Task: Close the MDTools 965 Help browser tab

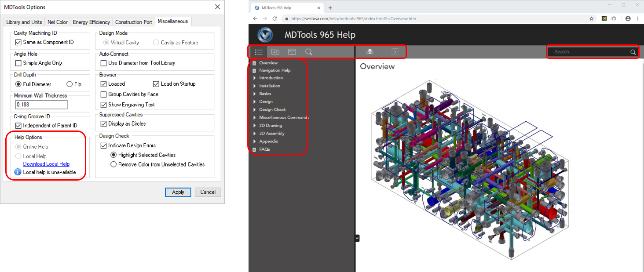Action: pyautogui.click(x=318, y=7)
